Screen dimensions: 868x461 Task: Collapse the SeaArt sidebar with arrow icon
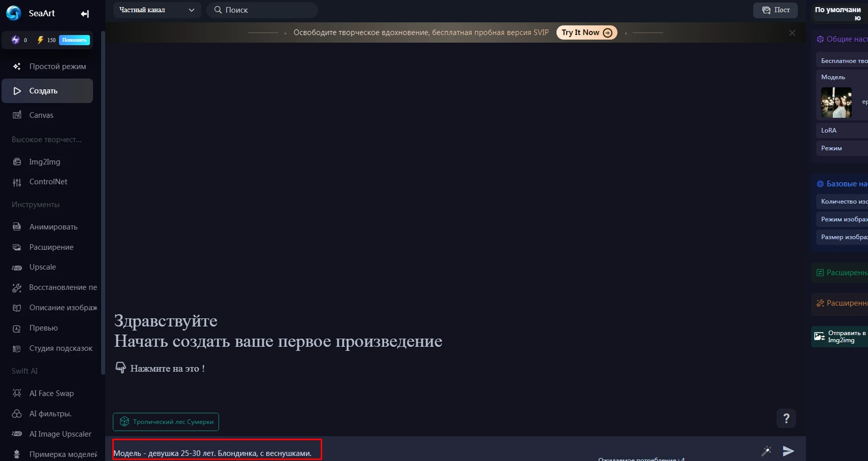85,14
